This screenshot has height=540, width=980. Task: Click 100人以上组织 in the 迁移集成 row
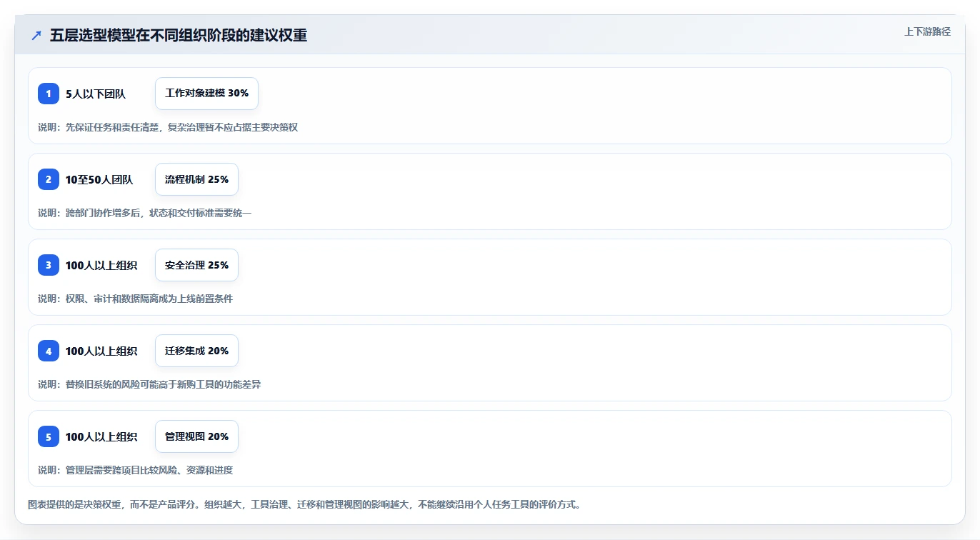(101, 351)
